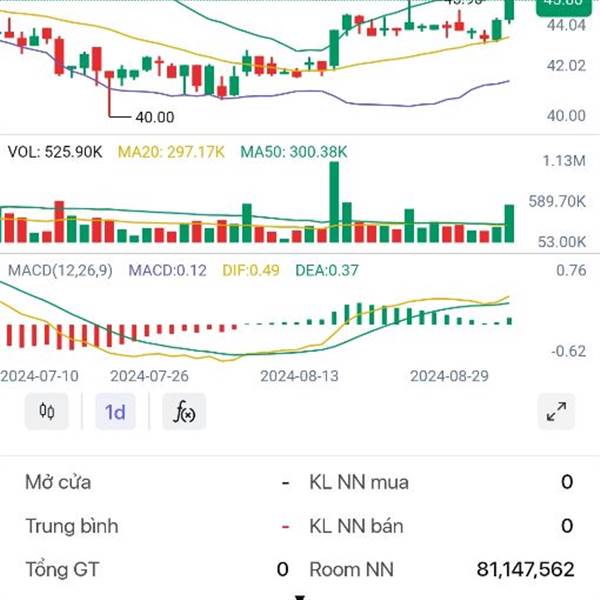Open the candlestick chart type selector
This screenshot has width=600, height=600.
tap(47, 412)
